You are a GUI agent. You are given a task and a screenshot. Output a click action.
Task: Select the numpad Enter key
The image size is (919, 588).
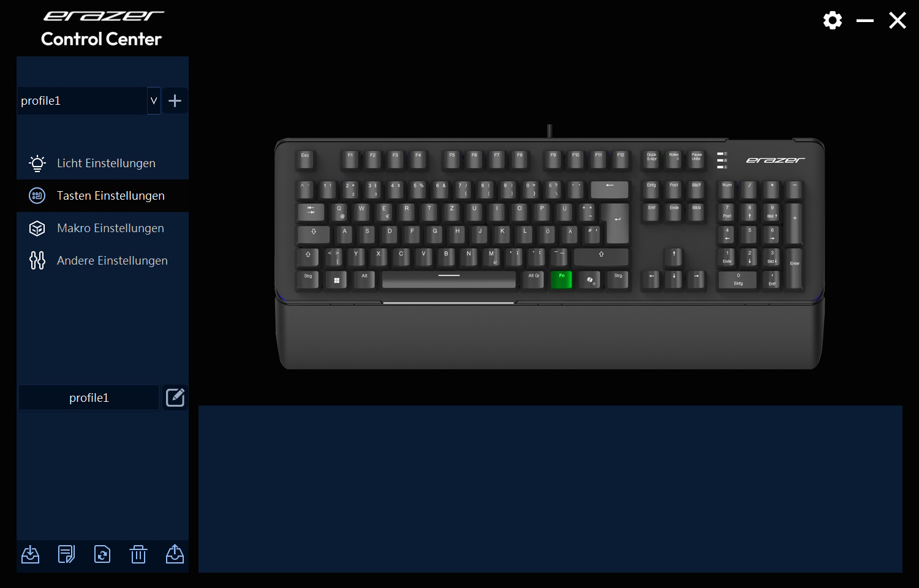[794, 268]
